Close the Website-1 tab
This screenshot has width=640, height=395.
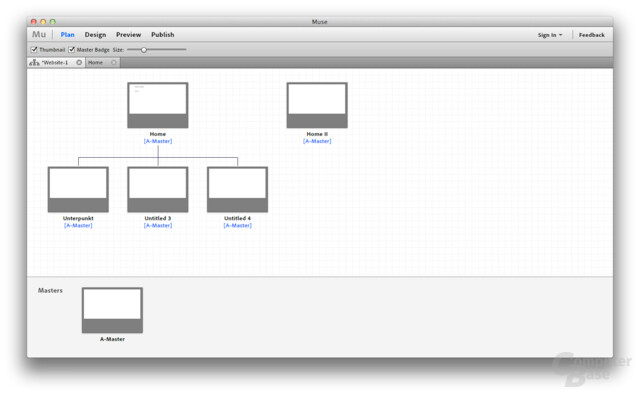coord(79,62)
